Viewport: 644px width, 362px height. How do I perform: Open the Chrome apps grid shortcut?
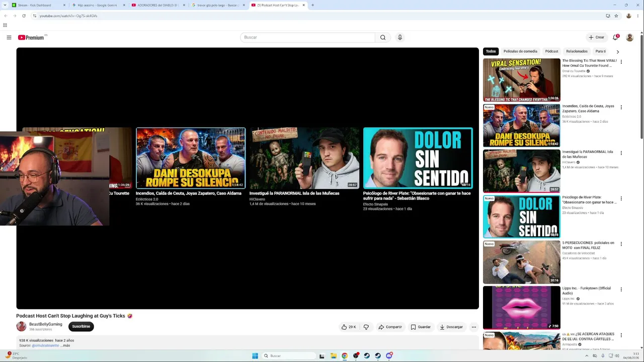[x=5, y=25]
